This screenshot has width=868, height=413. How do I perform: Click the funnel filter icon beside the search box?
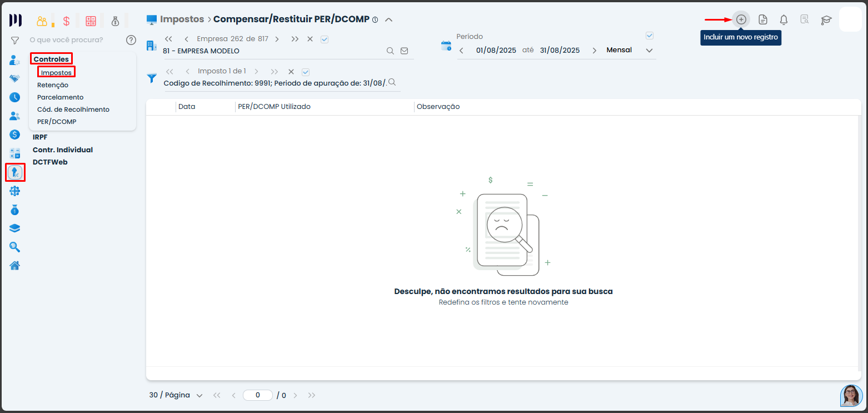[15, 40]
